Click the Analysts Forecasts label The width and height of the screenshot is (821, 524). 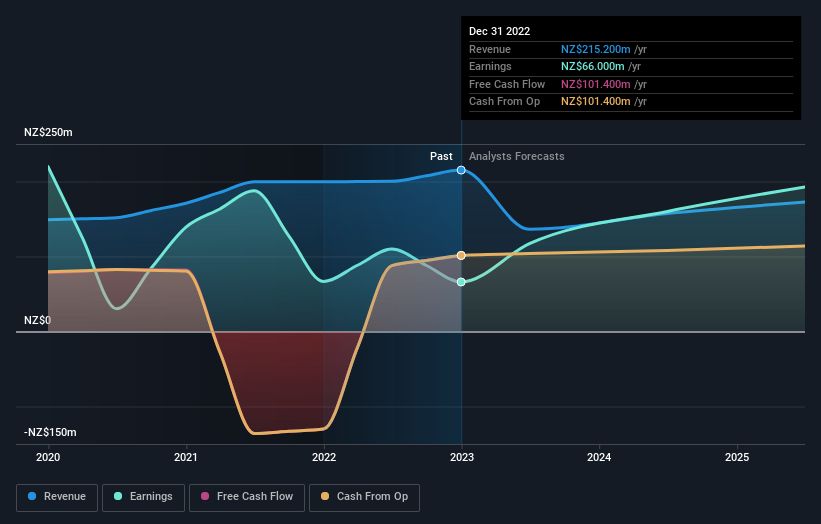(517, 156)
